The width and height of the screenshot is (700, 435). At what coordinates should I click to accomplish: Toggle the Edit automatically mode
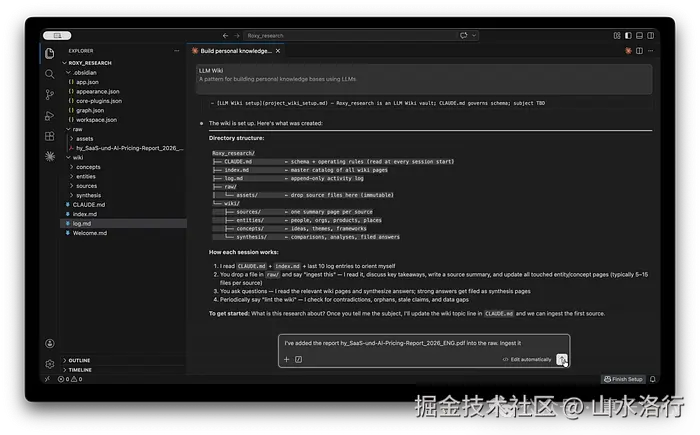point(527,360)
